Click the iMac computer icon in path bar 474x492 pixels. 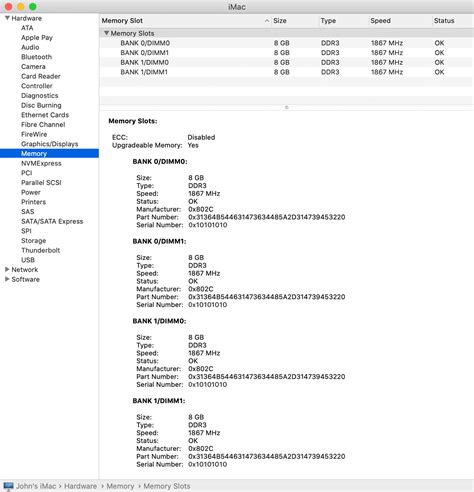click(x=8, y=486)
